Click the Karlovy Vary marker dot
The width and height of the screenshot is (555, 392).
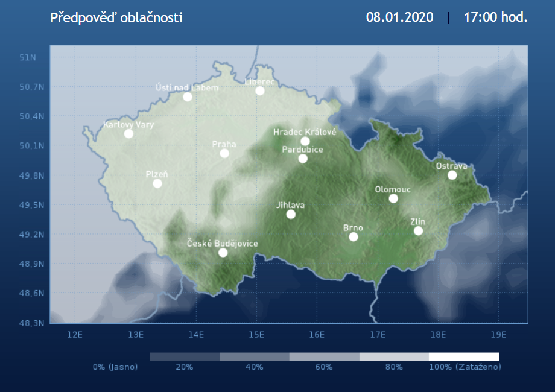pyautogui.click(x=129, y=133)
